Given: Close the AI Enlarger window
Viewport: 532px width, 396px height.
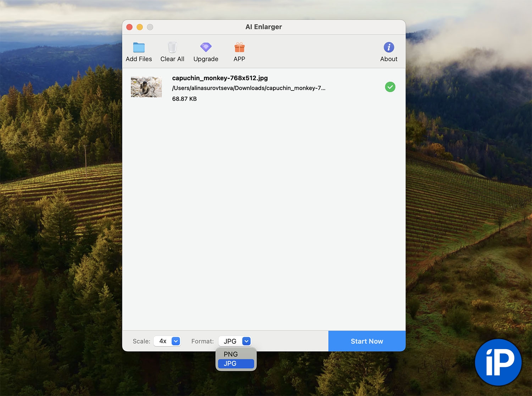Looking at the screenshot, I should coord(129,27).
